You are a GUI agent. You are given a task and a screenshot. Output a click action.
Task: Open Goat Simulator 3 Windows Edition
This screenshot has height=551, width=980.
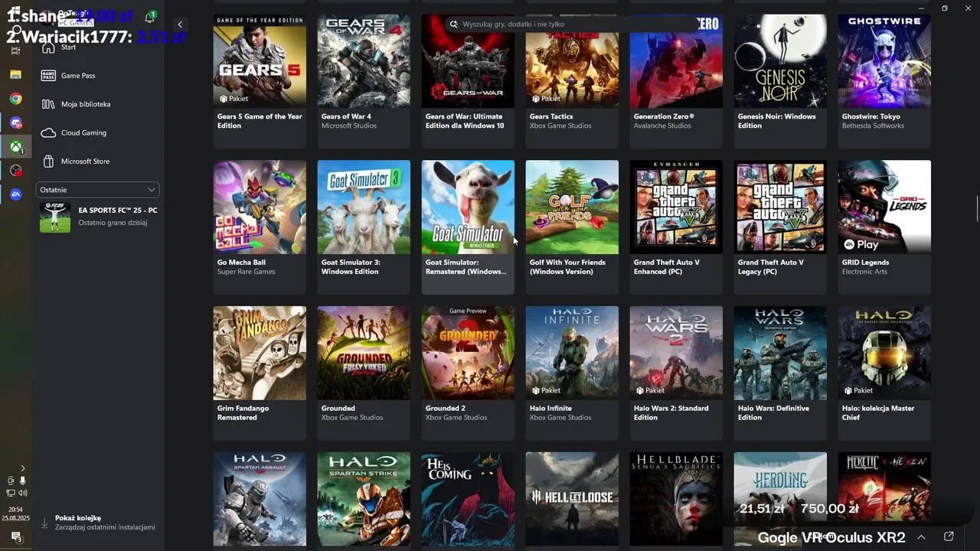(364, 227)
